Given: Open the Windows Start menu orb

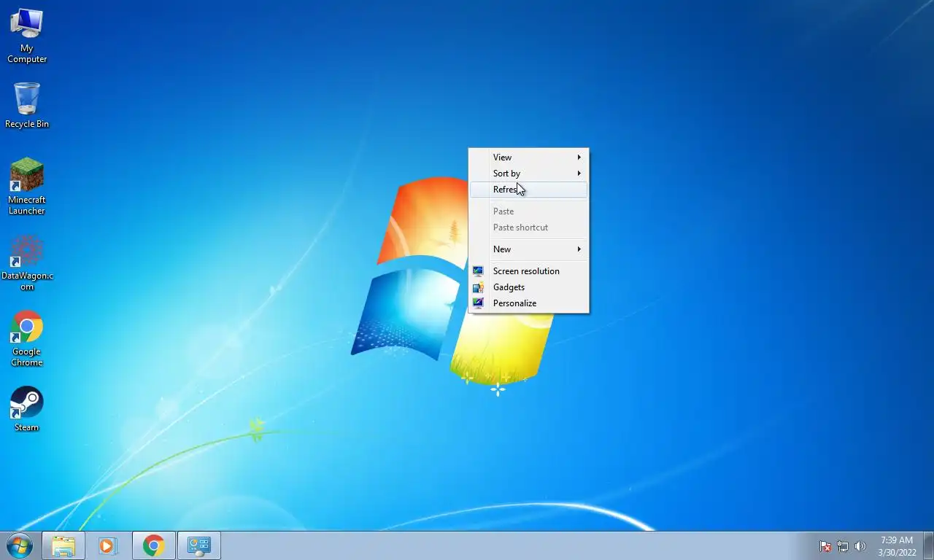Looking at the screenshot, I should (x=20, y=545).
